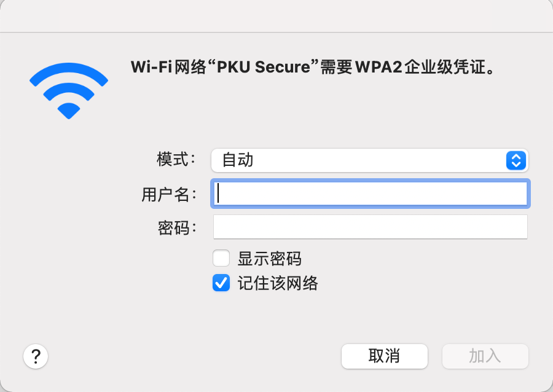This screenshot has height=392, width=553.
Task: Focus the 用户名 input field
Action: click(371, 194)
